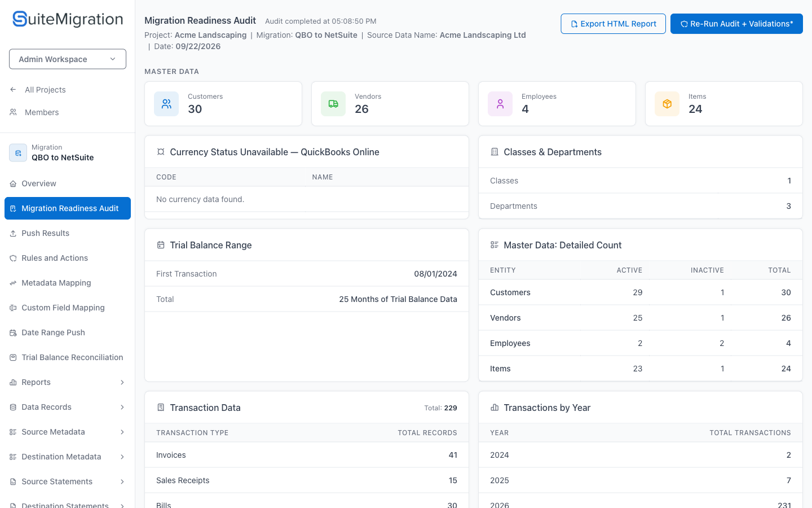
Task: Click the Members people icon
Action: point(13,112)
